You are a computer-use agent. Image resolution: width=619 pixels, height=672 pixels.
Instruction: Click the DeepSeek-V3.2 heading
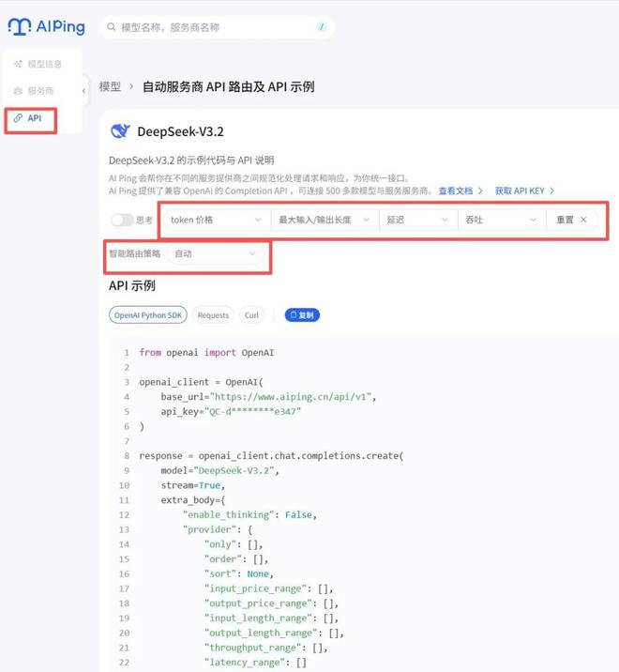180,131
